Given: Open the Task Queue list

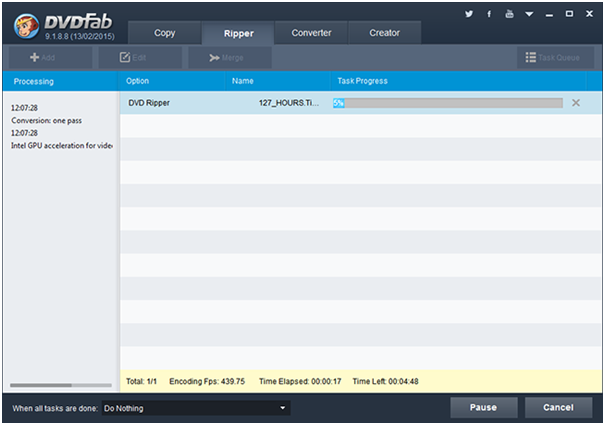Looking at the screenshot, I should tap(555, 58).
